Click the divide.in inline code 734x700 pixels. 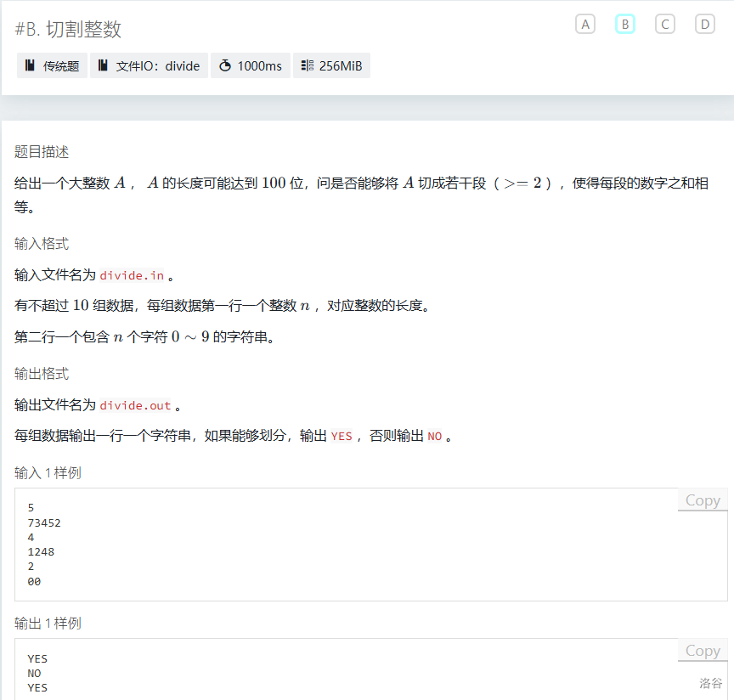pyautogui.click(x=132, y=275)
